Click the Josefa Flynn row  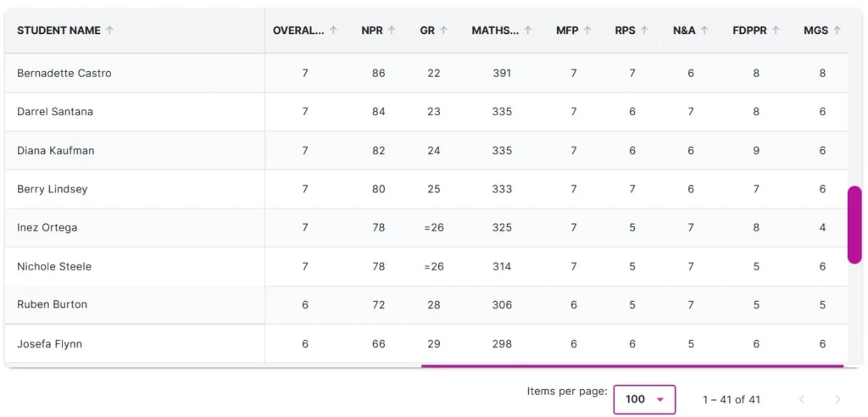coord(50,344)
